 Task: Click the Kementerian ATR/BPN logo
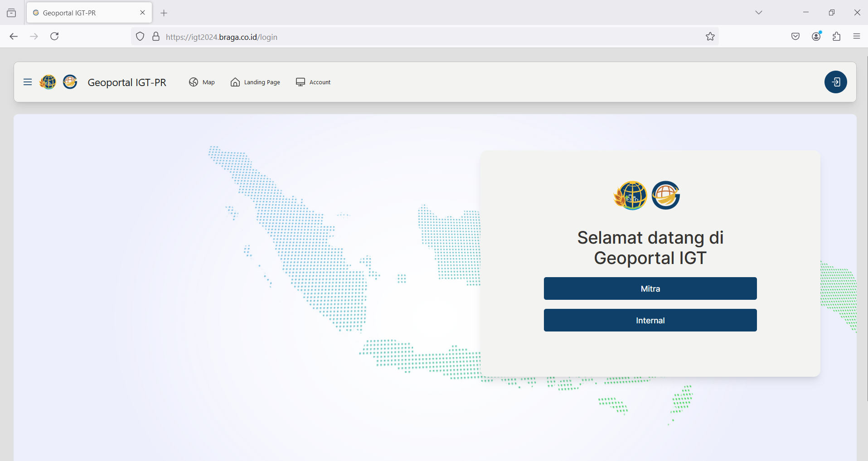48,82
